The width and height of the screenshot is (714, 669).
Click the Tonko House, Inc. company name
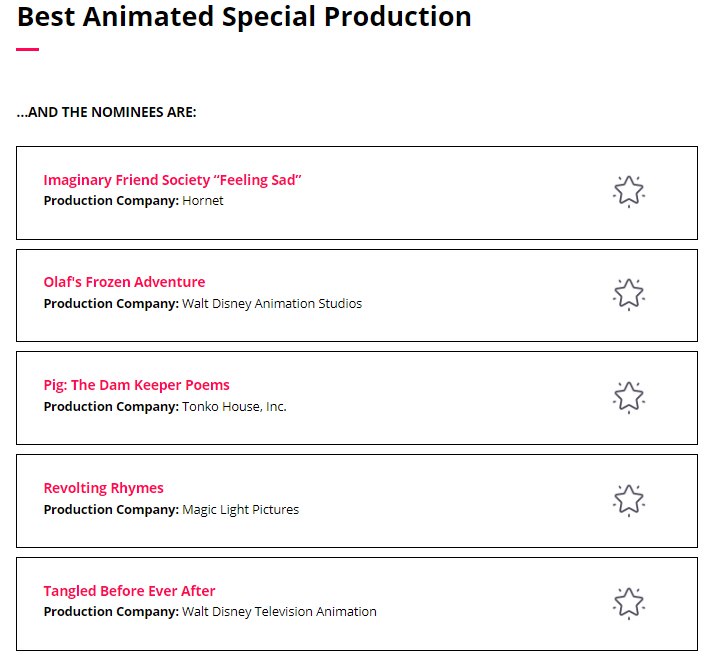(x=234, y=407)
